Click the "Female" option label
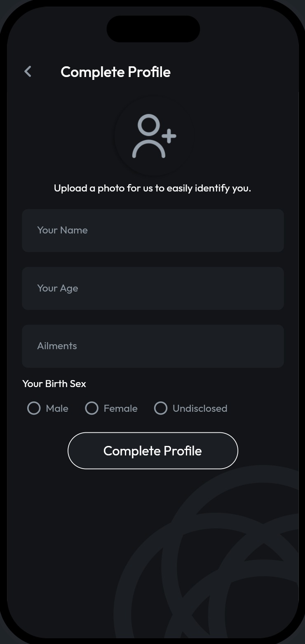Viewport: 305px width, 644px height. click(x=120, y=408)
